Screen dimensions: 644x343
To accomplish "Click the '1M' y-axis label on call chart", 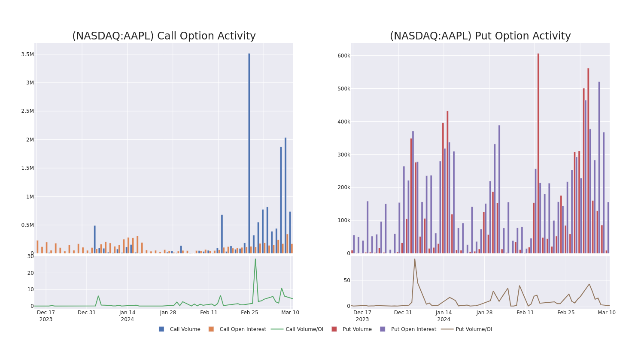I will coord(30,196).
